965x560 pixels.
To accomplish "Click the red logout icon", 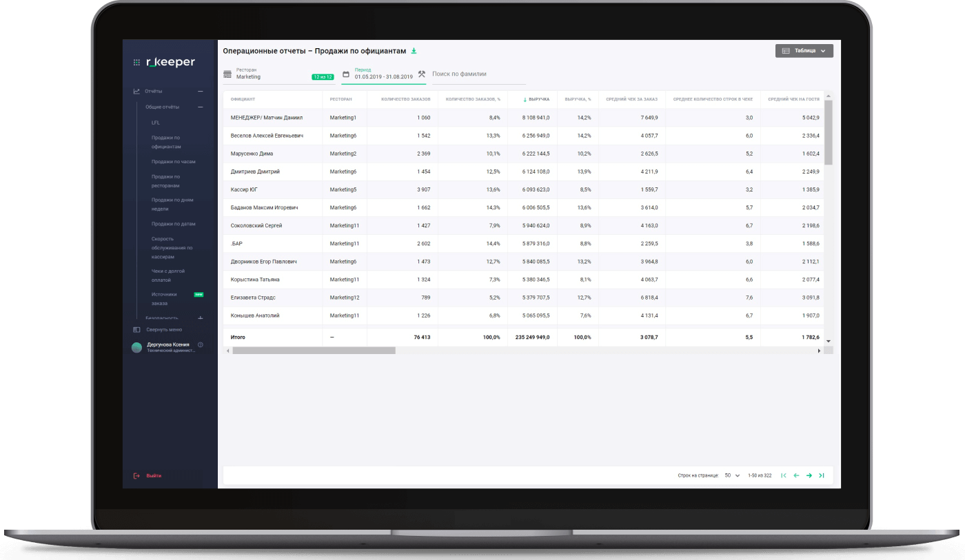I will (136, 476).
